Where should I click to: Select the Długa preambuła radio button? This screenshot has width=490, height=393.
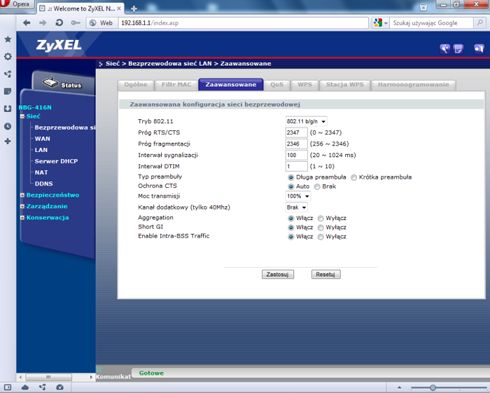[x=291, y=177]
